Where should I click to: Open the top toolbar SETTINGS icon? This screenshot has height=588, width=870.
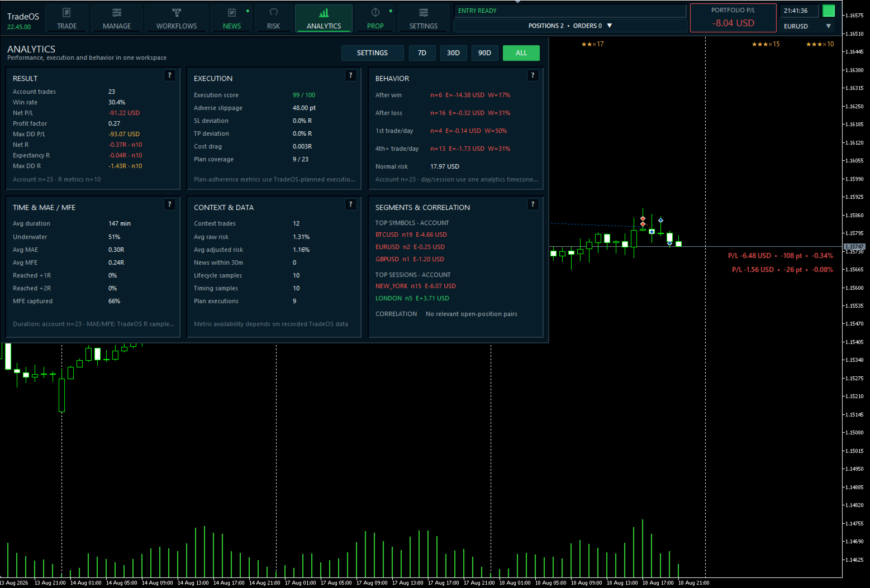click(424, 12)
